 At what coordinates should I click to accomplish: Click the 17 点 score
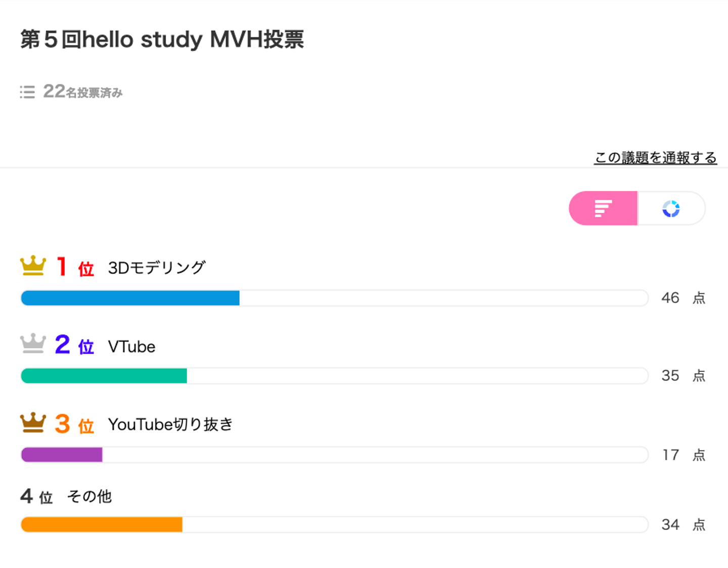682,455
